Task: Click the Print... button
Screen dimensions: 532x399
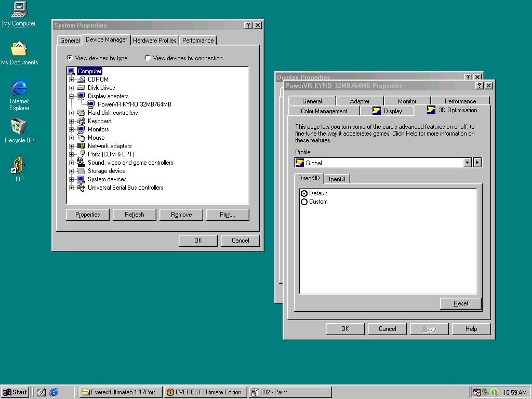Action: click(x=228, y=215)
